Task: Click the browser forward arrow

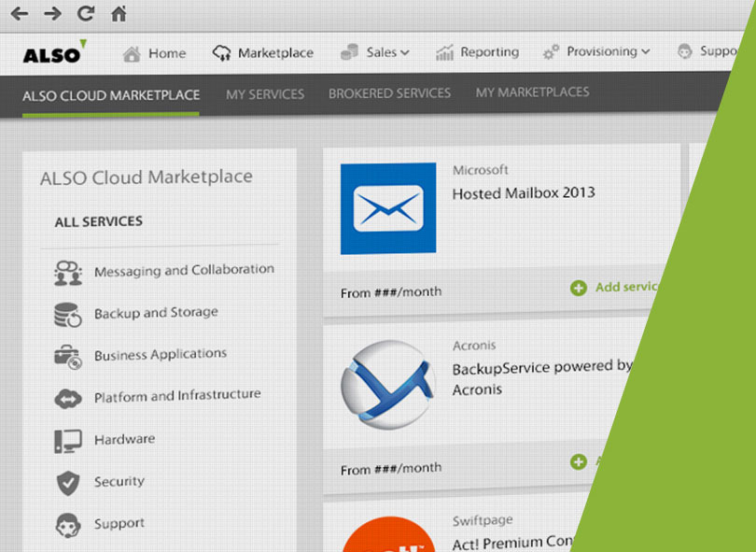Action: pos(52,13)
